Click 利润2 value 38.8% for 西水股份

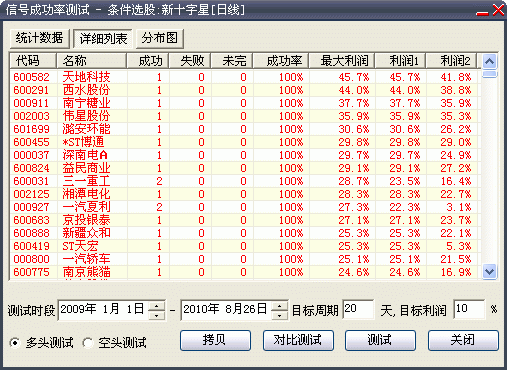(x=456, y=90)
